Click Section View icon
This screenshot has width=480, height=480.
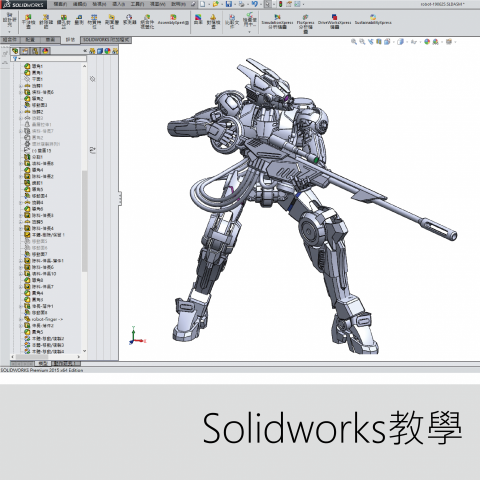379,42
